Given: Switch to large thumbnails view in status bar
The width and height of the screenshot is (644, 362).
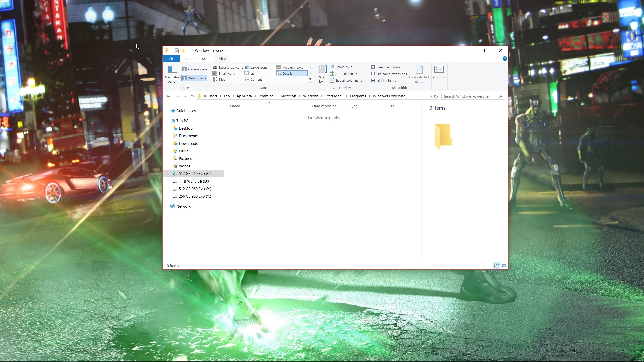Looking at the screenshot, I should pos(503,266).
